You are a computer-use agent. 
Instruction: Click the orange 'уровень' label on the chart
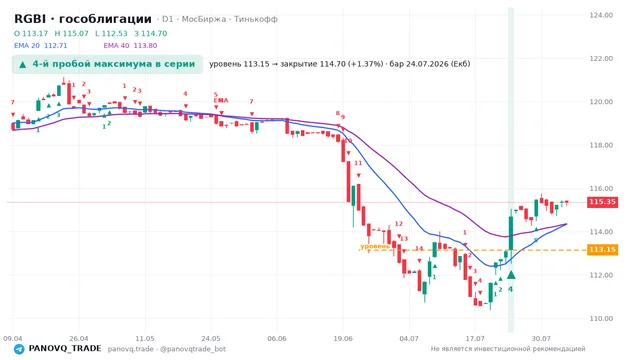tap(374, 246)
